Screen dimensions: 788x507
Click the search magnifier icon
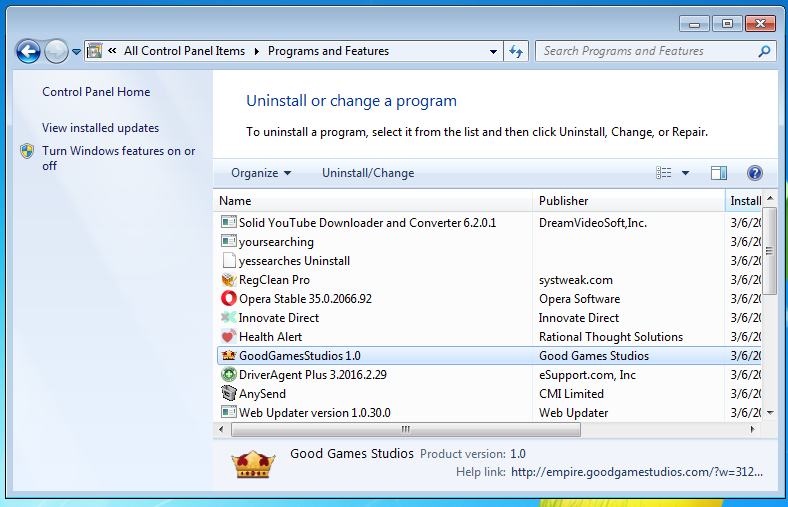764,51
